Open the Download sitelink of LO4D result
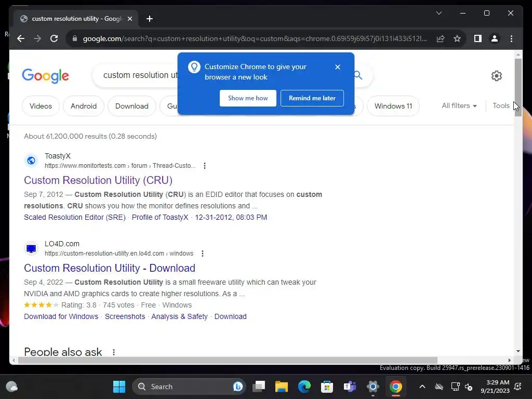Image resolution: width=532 pixels, height=399 pixels. 230,316
